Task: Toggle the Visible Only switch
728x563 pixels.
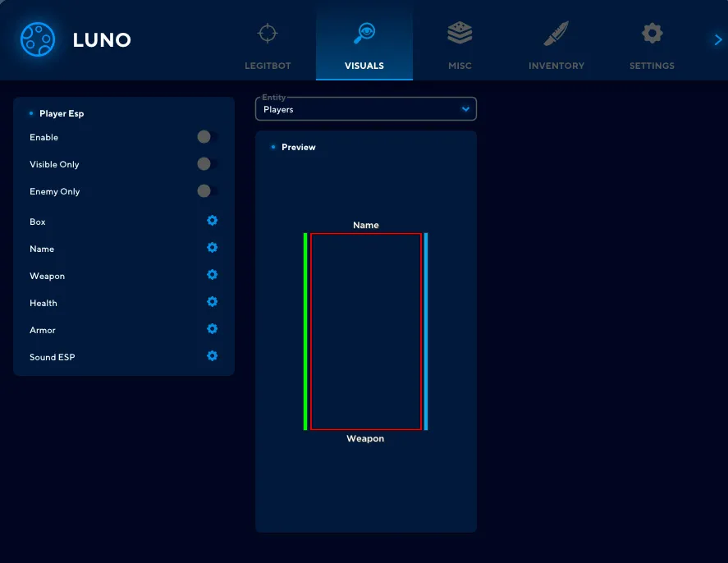Action: point(208,164)
